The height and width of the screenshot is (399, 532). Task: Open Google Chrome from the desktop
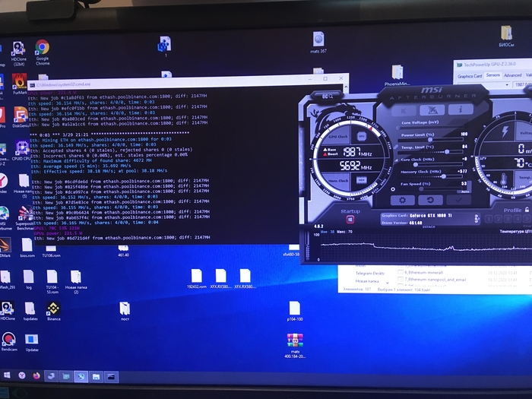42,49
